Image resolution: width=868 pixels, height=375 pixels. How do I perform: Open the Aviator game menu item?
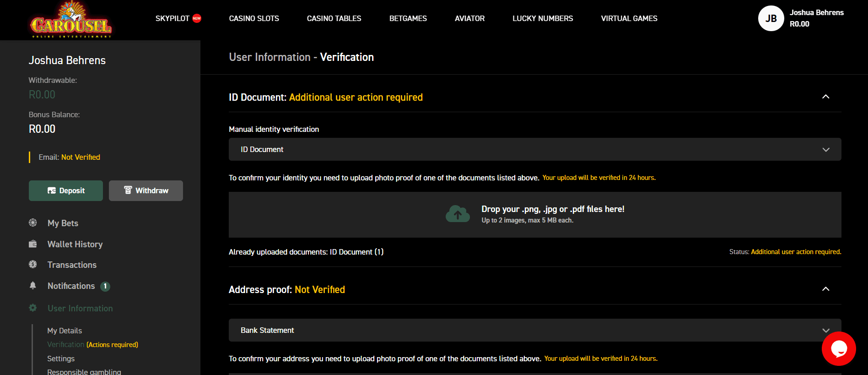click(x=469, y=18)
